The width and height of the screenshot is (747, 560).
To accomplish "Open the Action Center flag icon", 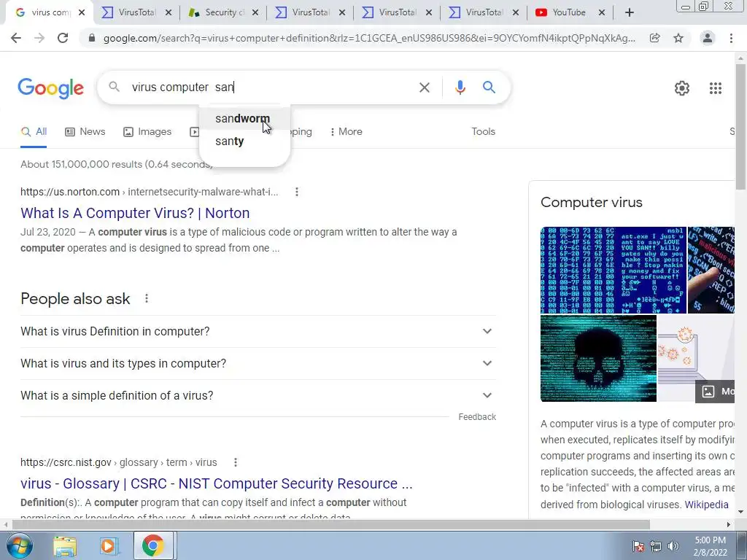I will pos(638,546).
